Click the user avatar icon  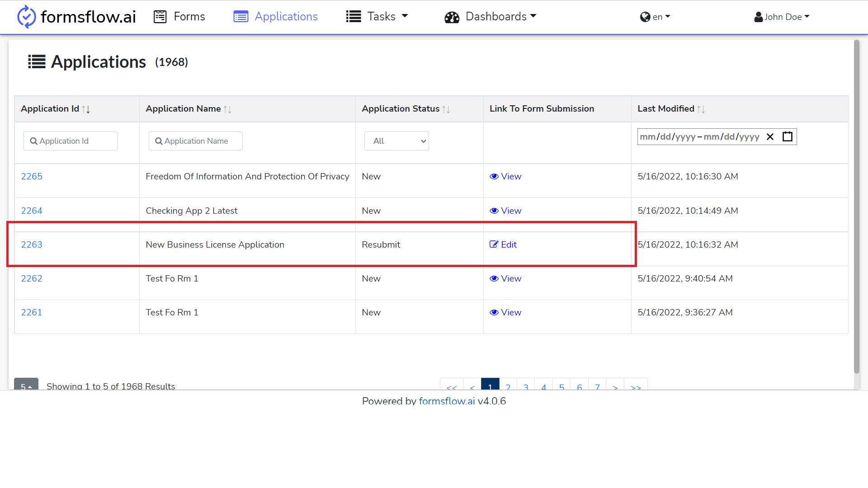coord(759,17)
